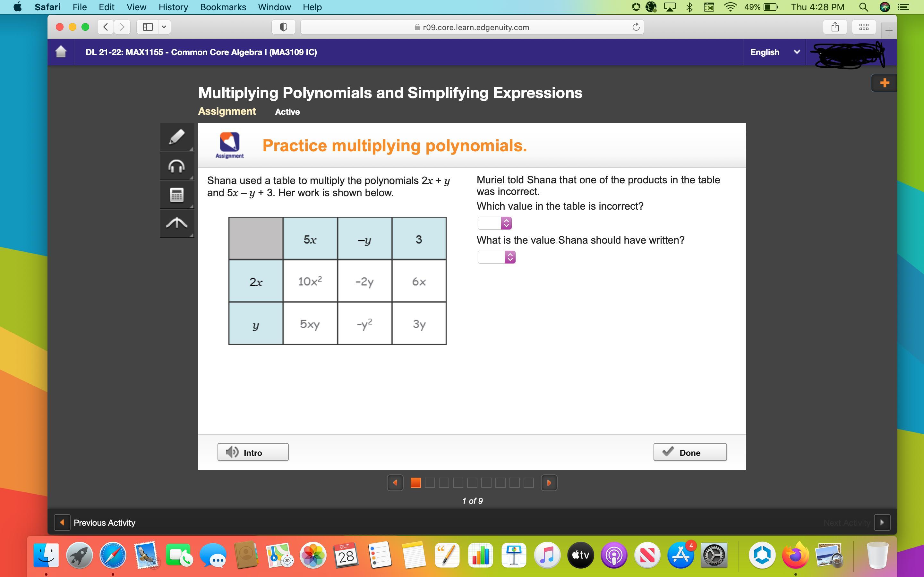
Task: Click the Safari address bar
Action: 472,27
